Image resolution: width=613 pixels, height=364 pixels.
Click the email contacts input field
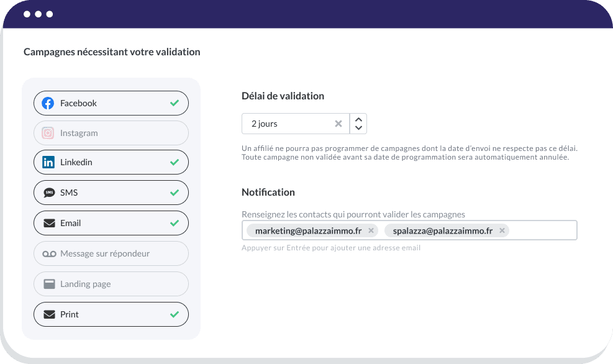[540, 230]
